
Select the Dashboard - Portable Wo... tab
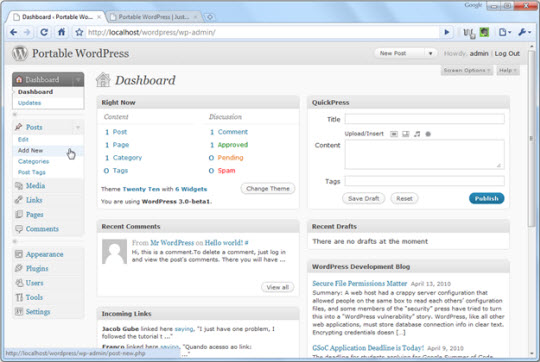57,17
